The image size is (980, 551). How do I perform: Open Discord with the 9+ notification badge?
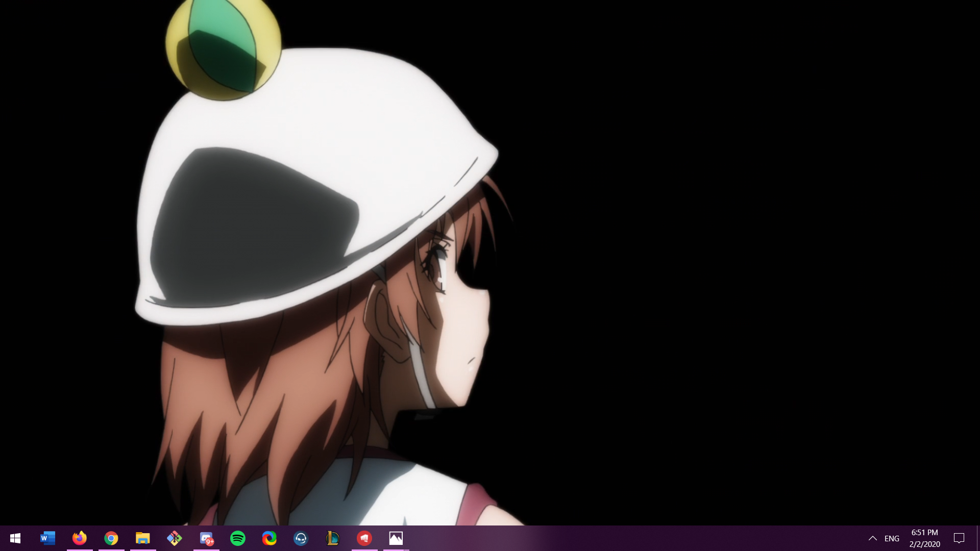pos(206,538)
